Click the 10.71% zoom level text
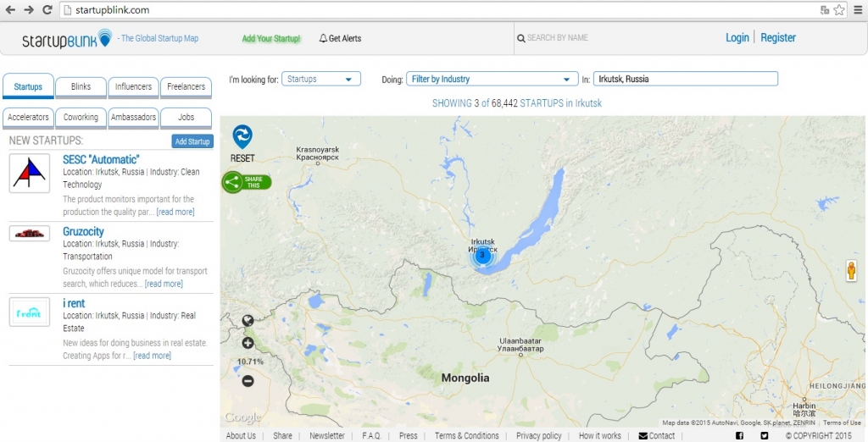This screenshot has width=868, height=442. 250,362
